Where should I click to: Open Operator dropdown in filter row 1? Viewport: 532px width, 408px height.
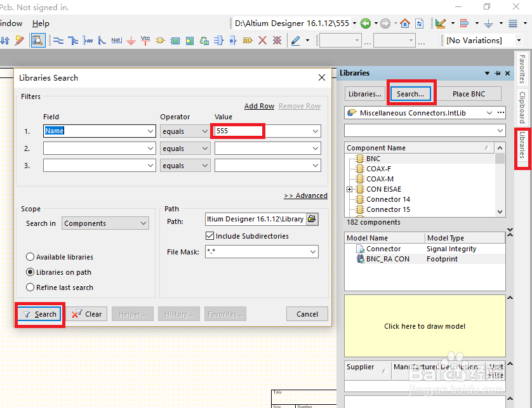[x=205, y=131]
